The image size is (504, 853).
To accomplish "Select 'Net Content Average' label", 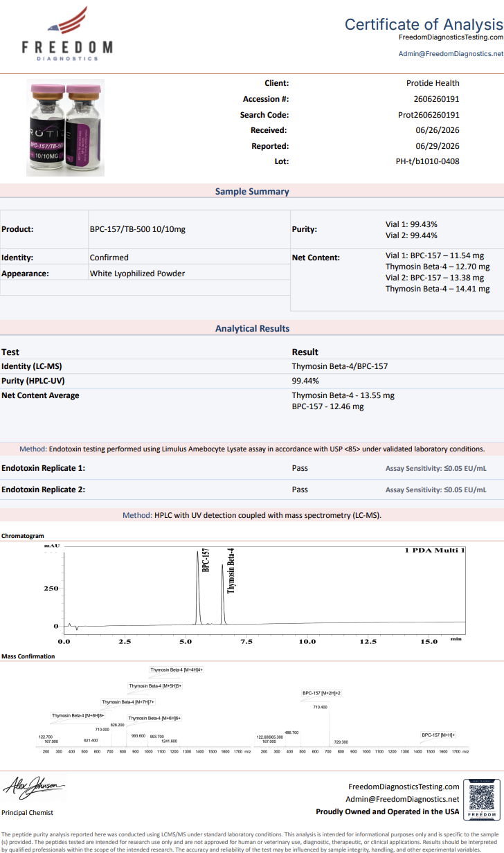I will [40, 395].
